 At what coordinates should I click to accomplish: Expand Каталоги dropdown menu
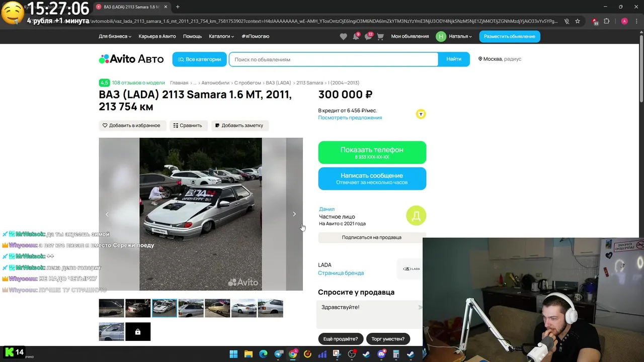tap(221, 36)
